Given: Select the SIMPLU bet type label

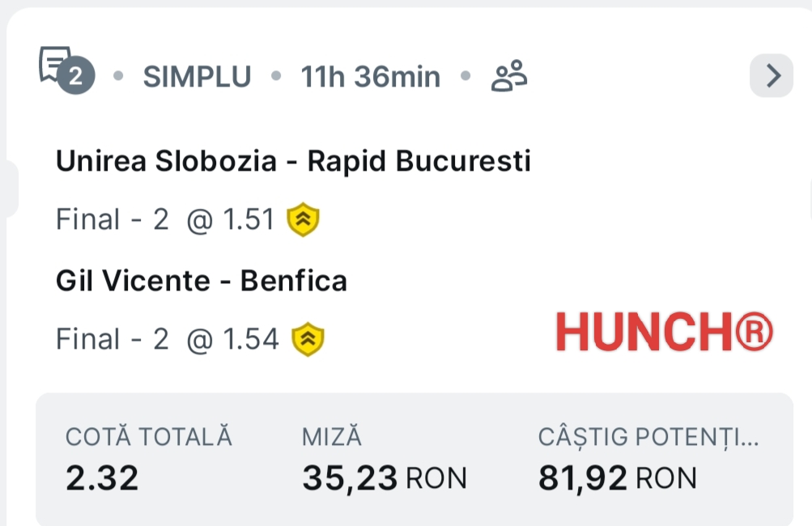Looking at the screenshot, I should [197, 77].
